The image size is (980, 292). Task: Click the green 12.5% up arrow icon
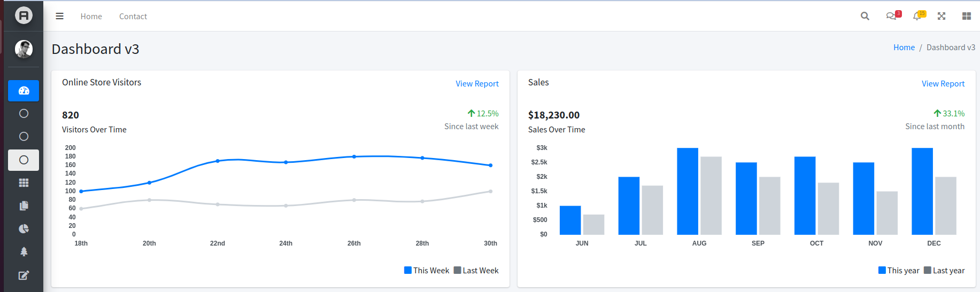[471, 113]
